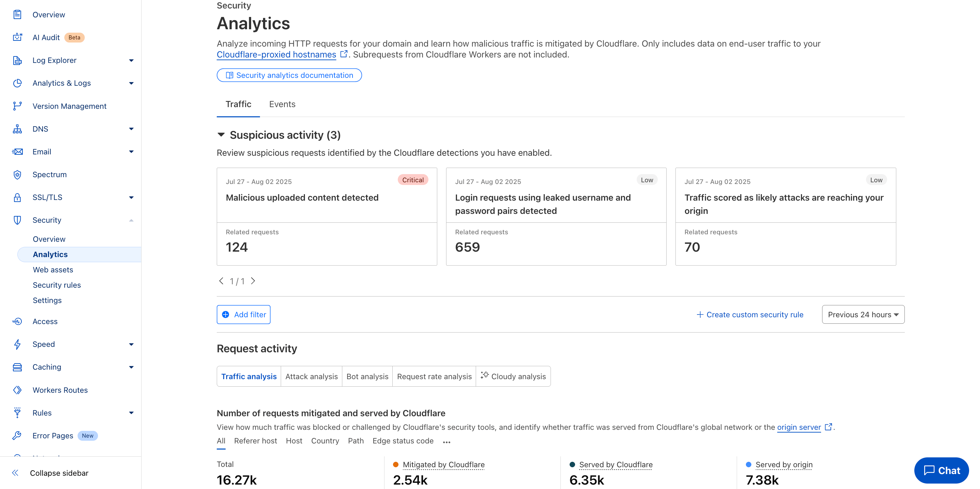Image resolution: width=980 pixels, height=489 pixels.
Task: Click the Speed lightning bolt icon
Action: tap(17, 344)
